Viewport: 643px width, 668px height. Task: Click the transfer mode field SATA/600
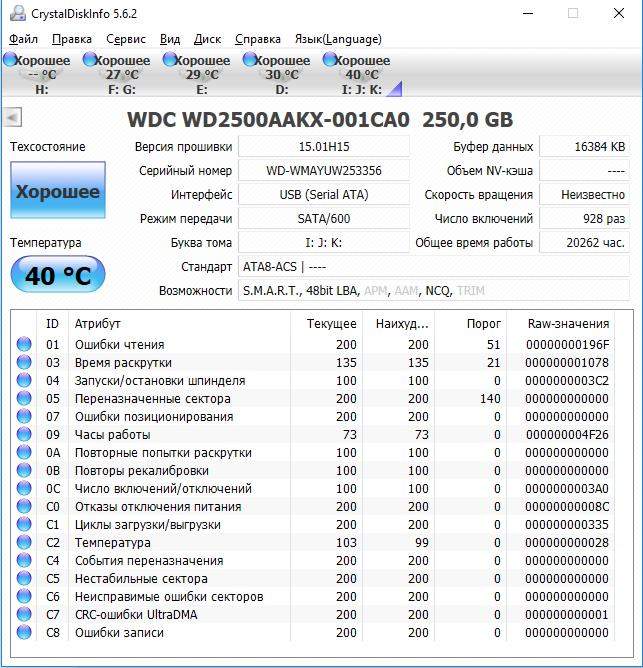(x=324, y=219)
